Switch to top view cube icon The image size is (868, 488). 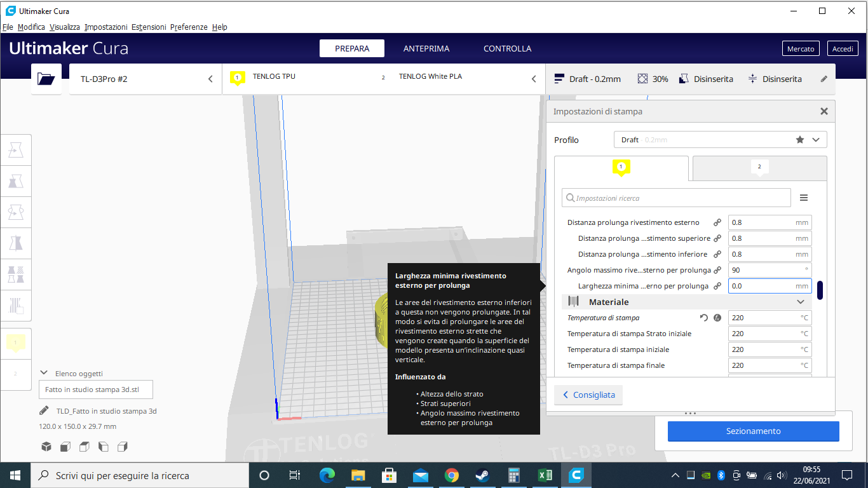click(84, 447)
